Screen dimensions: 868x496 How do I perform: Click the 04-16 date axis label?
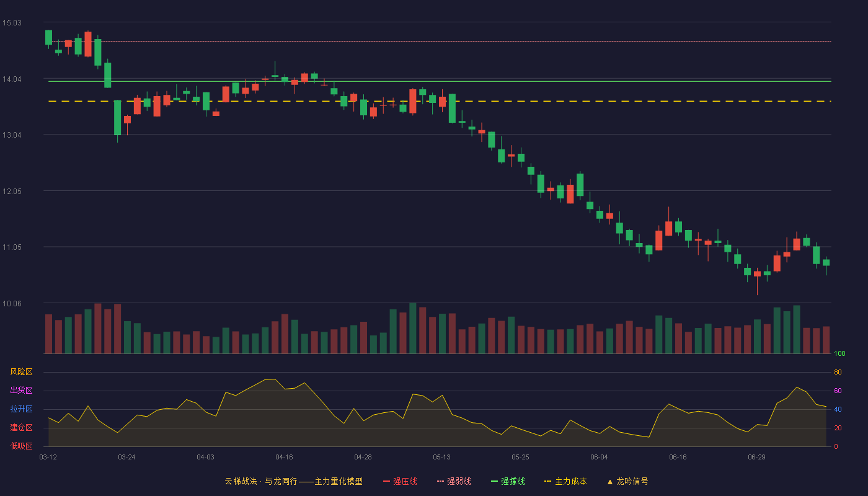[x=284, y=457]
